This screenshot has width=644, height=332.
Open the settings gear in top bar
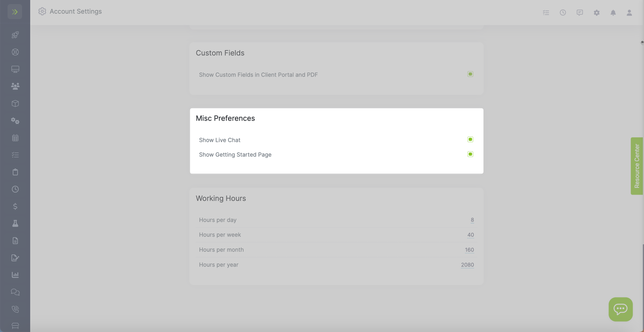(x=597, y=13)
